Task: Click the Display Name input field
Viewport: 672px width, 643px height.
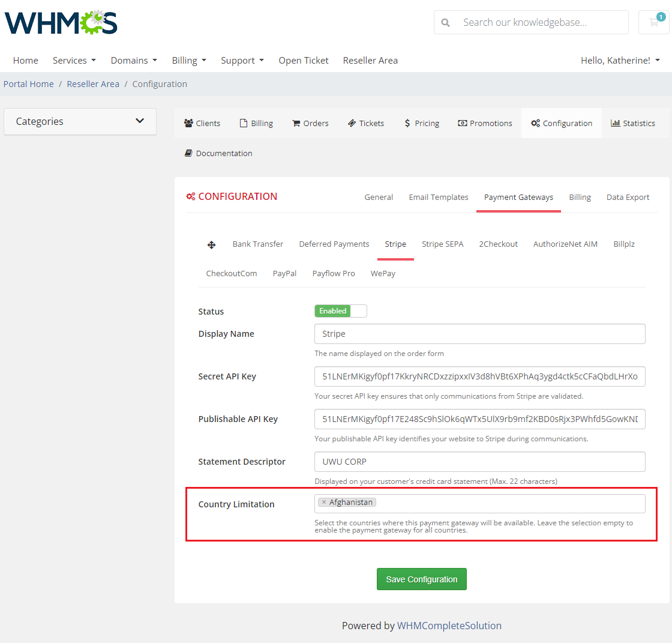Action: (479, 334)
